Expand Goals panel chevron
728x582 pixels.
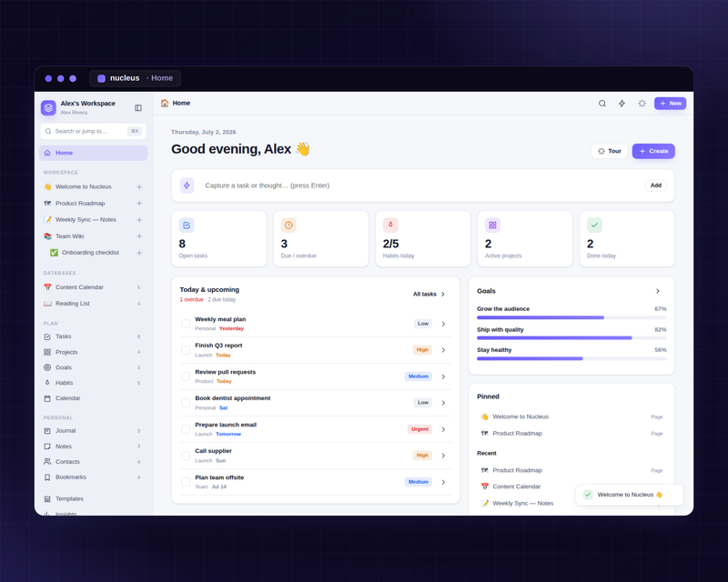click(657, 291)
